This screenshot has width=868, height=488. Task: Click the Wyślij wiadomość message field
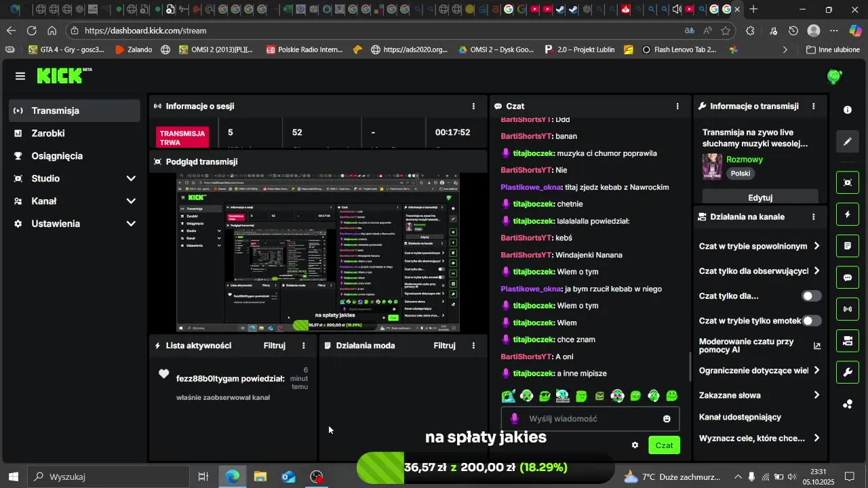tap(590, 419)
